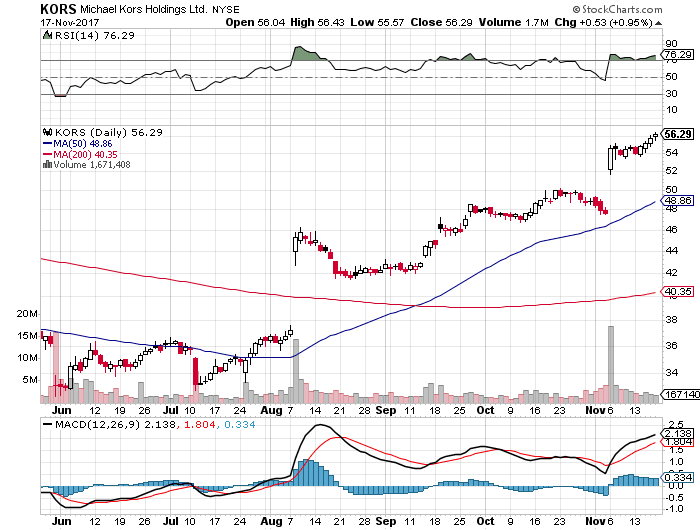Click the 20M volume axis label

27,313
